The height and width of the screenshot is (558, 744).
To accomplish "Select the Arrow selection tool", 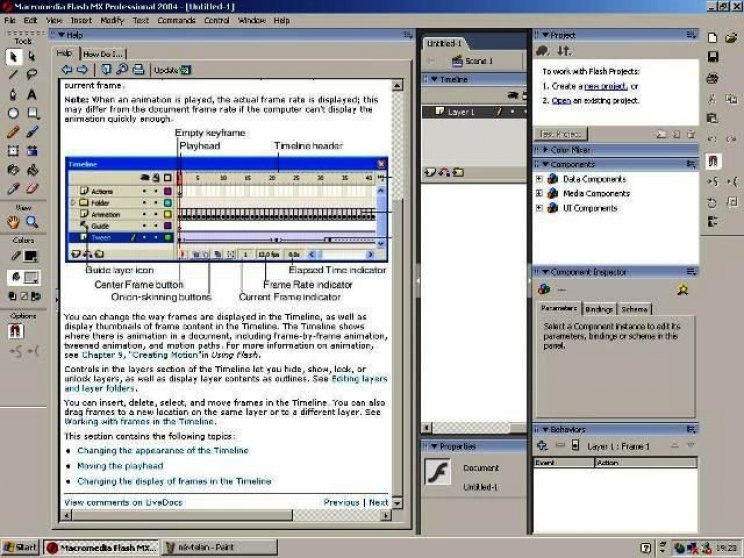I will 13,56.
